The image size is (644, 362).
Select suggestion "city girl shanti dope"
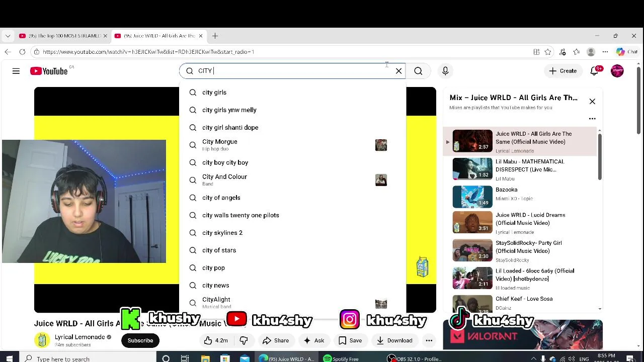pyautogui.click(x=292, y=128)
